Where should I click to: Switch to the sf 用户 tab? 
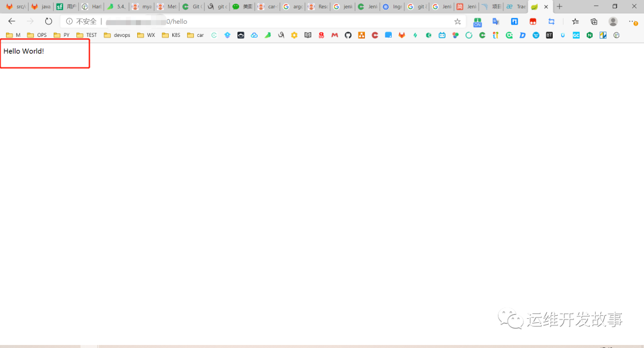click(x=66, y=7)
